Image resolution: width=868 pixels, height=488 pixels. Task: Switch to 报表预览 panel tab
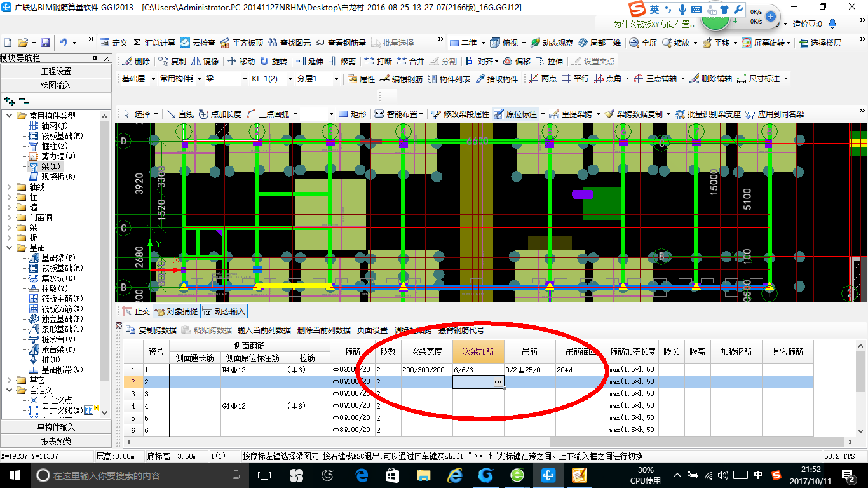(57, 441)
